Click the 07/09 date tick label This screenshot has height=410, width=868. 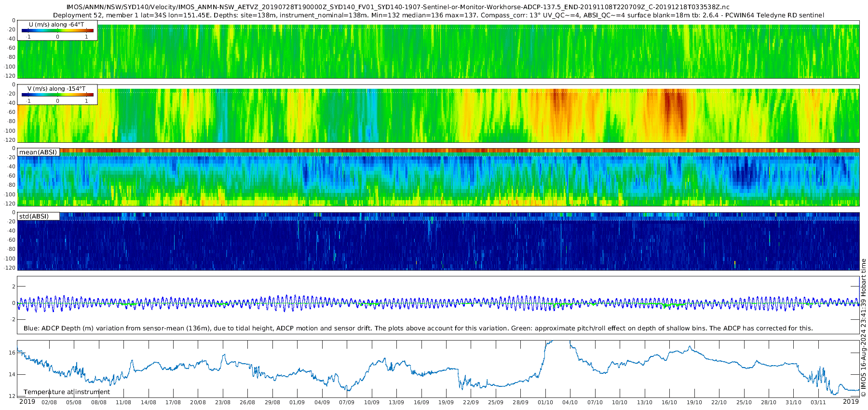pos(347,402)
